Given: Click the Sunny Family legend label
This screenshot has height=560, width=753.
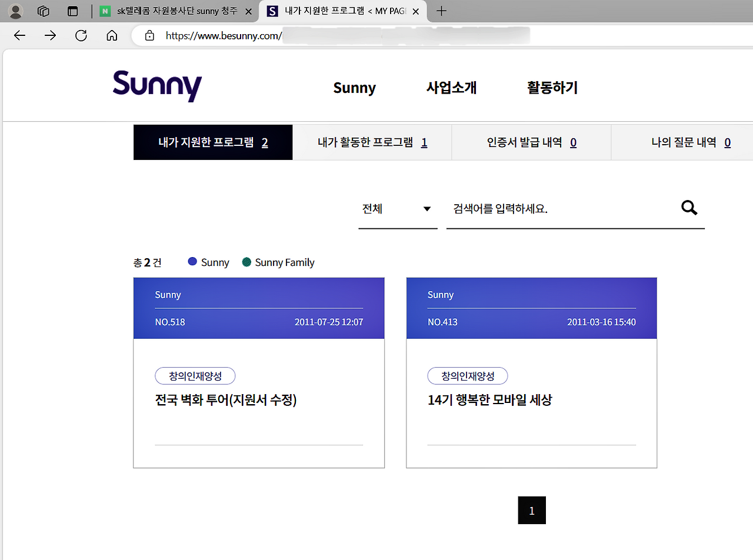Looking at the screenshot, I should click(285, 262).
